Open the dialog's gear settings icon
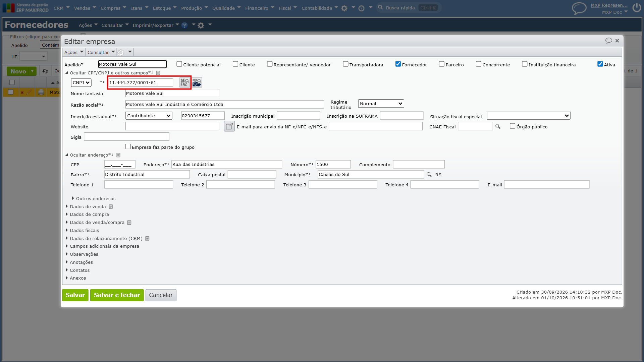The width and height of the screenshot is (644, 362). click(x=121, y=52)
